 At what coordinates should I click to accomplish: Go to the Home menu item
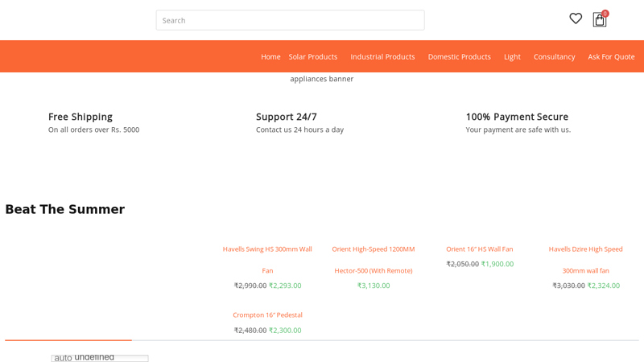click(x=270, y=56)
